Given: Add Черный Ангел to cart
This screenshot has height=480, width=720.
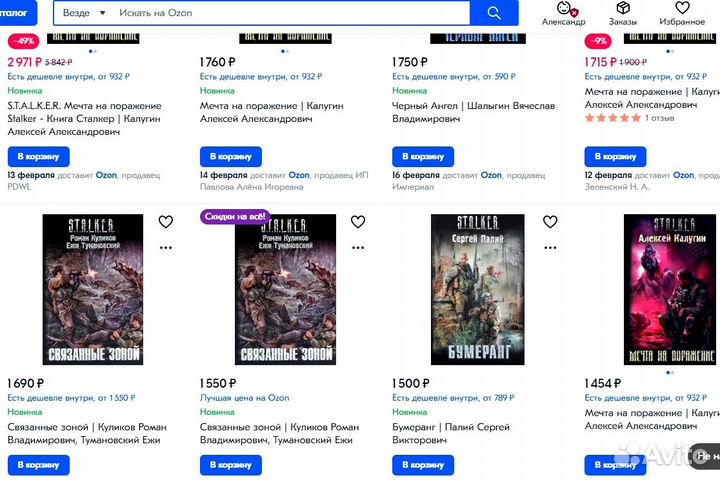Looking at the screenshot, I should pyautogui.click(x=423, y=157).
